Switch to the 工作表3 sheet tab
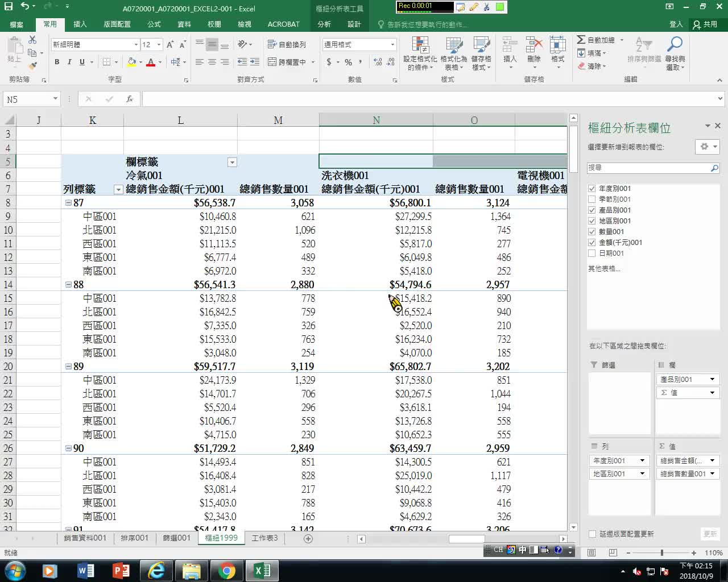This screenshot has width=728, height=582. (265, 538)
